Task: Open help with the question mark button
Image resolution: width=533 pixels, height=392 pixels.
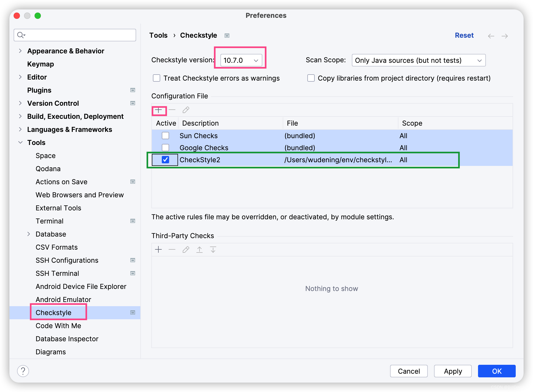Action: [x=23, y=371]
